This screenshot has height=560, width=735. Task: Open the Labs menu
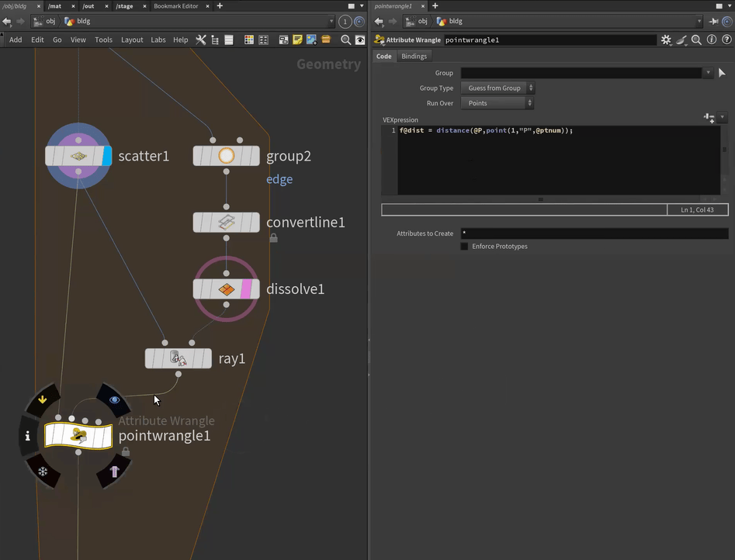tap(158, 40)
